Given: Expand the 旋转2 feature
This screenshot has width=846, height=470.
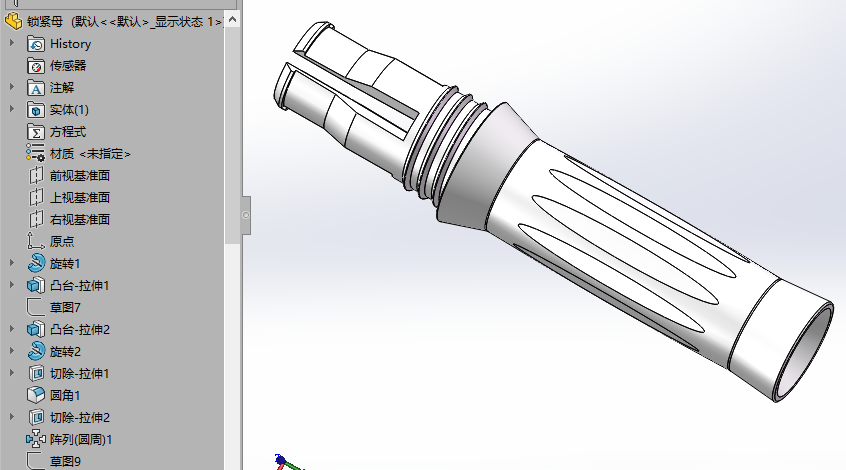Looking at the screenshot, I should pos(12,351).
